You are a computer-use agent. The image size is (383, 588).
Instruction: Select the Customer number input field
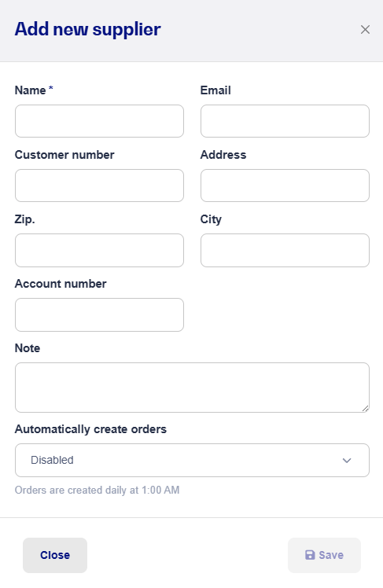click(99, 186)
